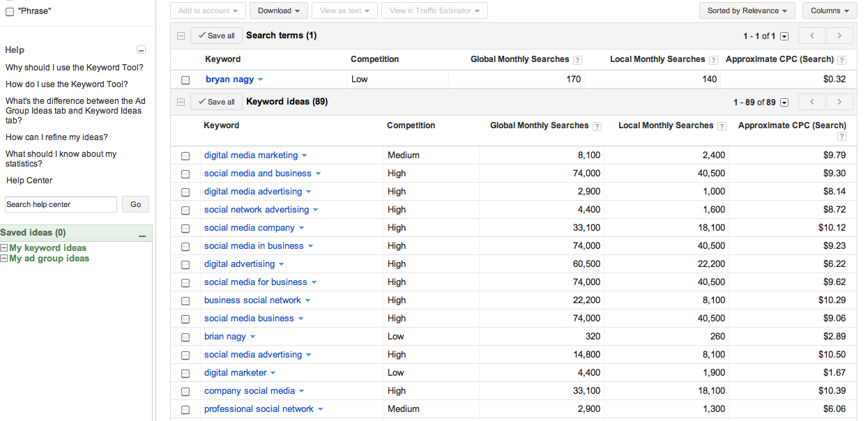Collapse the Keyword ideas section minus icon

click(181, 102)
